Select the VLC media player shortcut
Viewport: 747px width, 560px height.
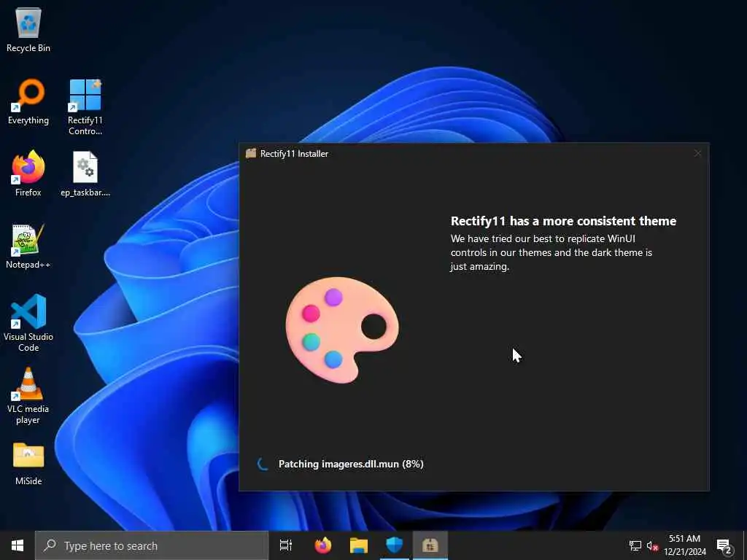(28, 396)
